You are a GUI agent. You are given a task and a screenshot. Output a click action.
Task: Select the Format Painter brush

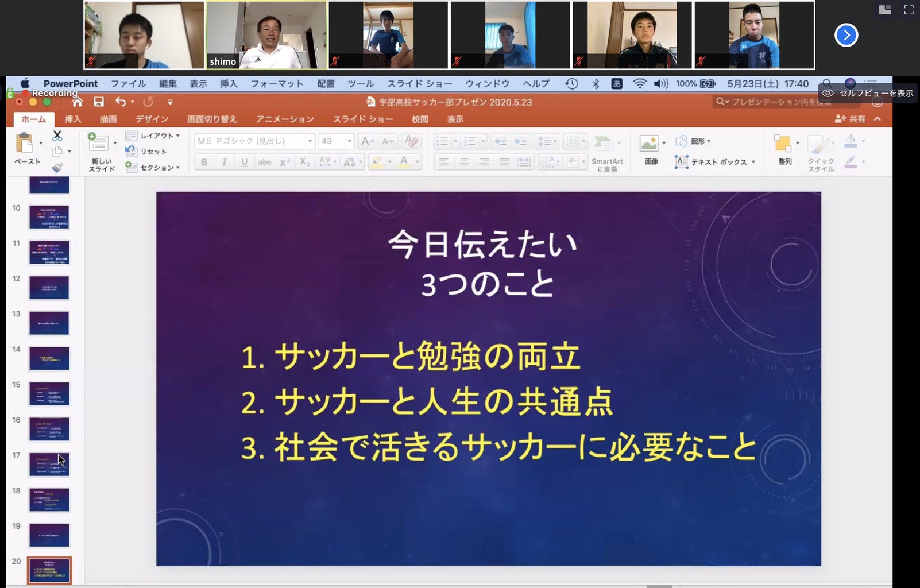(57, 168)
